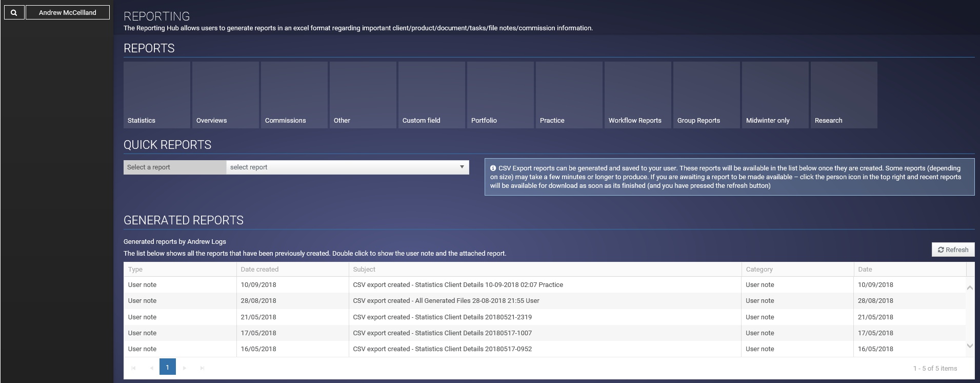Open the Andrew McCellland user button

(68, 13)
